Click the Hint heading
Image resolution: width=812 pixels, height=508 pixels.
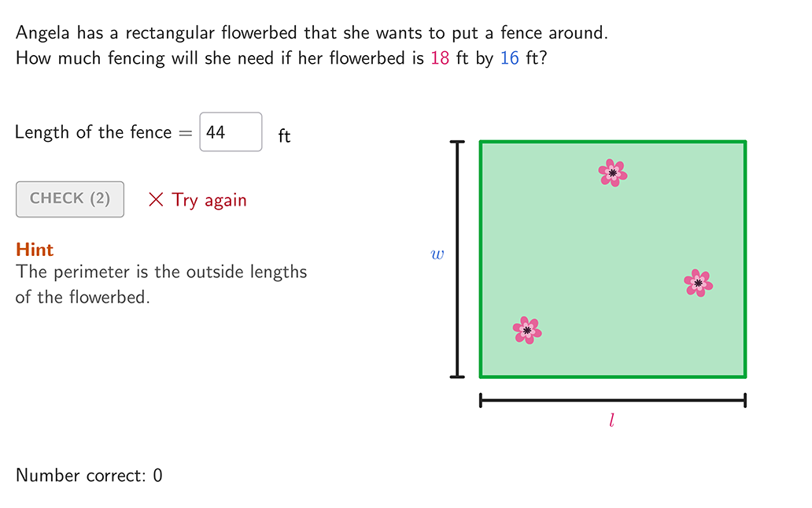tap(35, 250)
